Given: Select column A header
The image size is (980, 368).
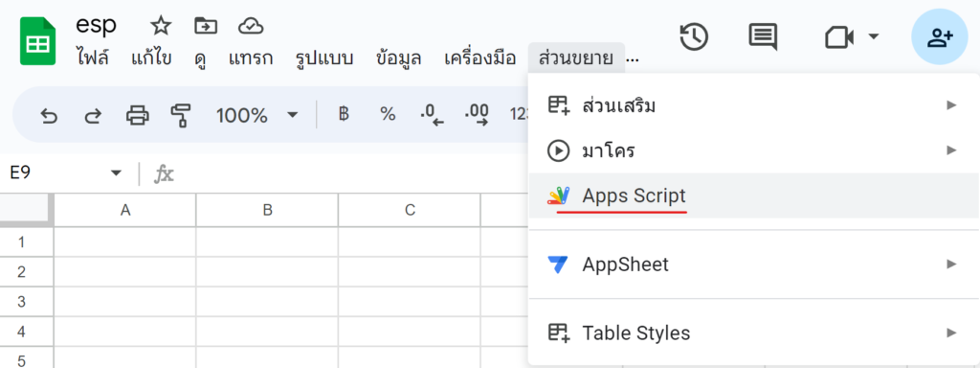Looking at the screenshot, I should tap(125, 210).
